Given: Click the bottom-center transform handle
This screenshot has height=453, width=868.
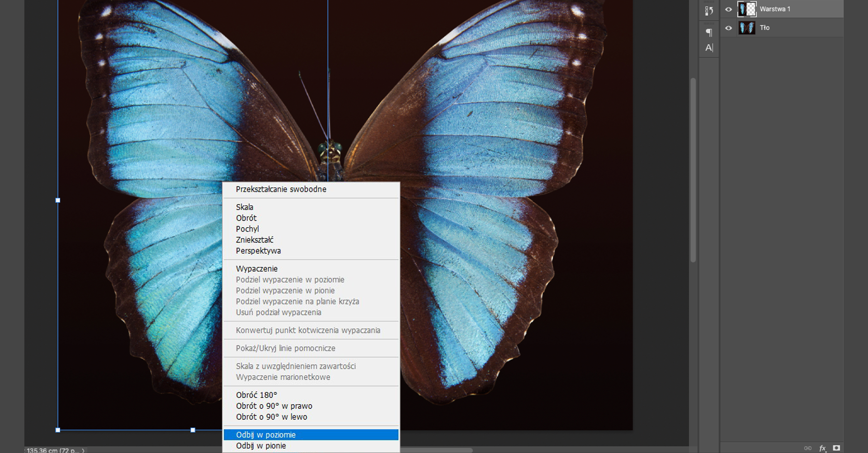Looking at the screenshot, I should [x=193, y=430].
